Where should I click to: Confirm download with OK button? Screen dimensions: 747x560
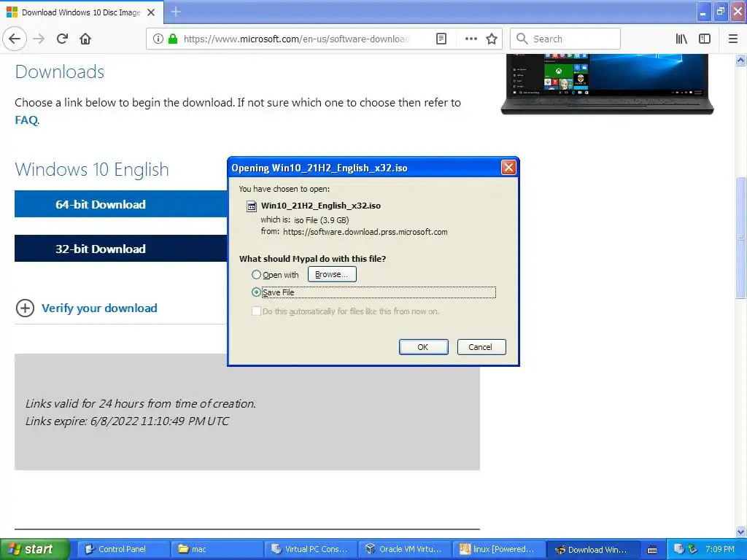click(423, 346)
